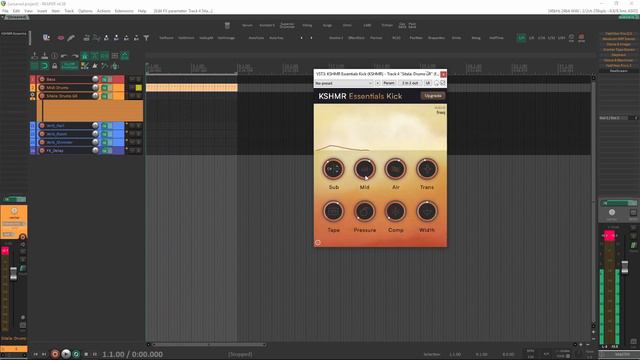640x360 pixels.
Task: Click the info circle toolbar icon
Action: tap(55, 56)
